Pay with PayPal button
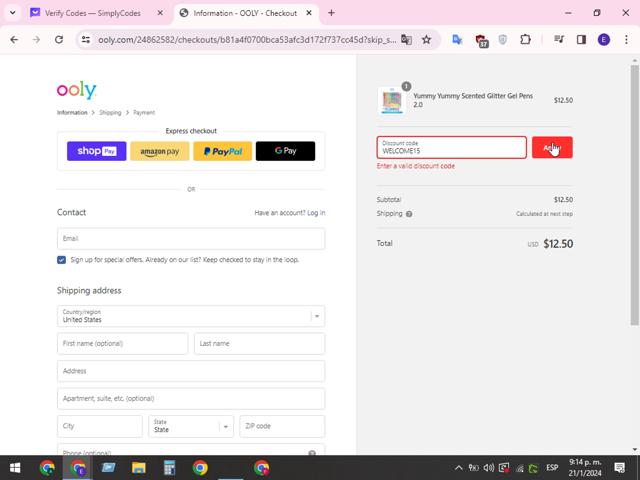640x480 pixels. (222, 151)
